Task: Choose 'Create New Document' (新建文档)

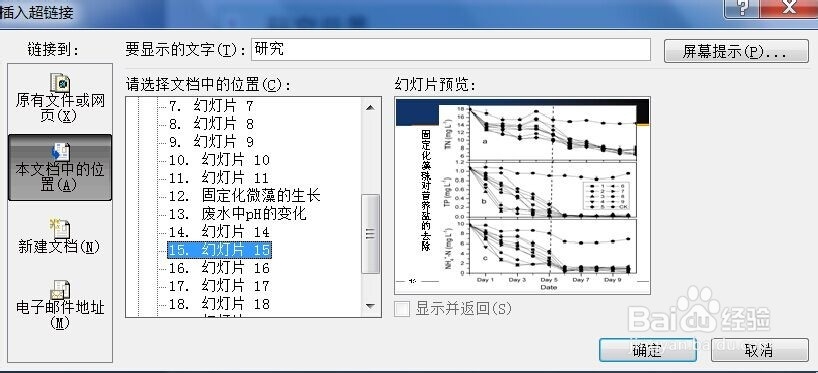Action: [x=60, y=236]
